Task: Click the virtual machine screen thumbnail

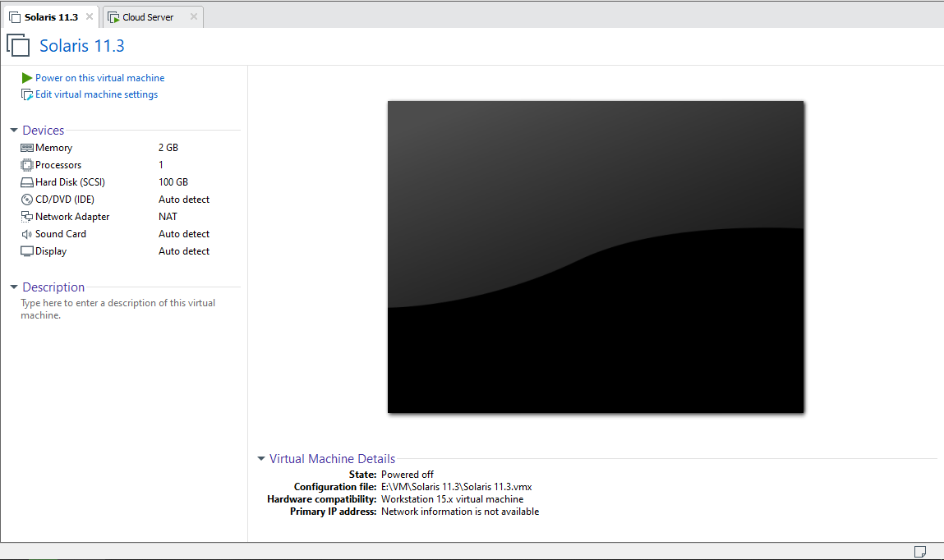Action: (x=595, y=255)
